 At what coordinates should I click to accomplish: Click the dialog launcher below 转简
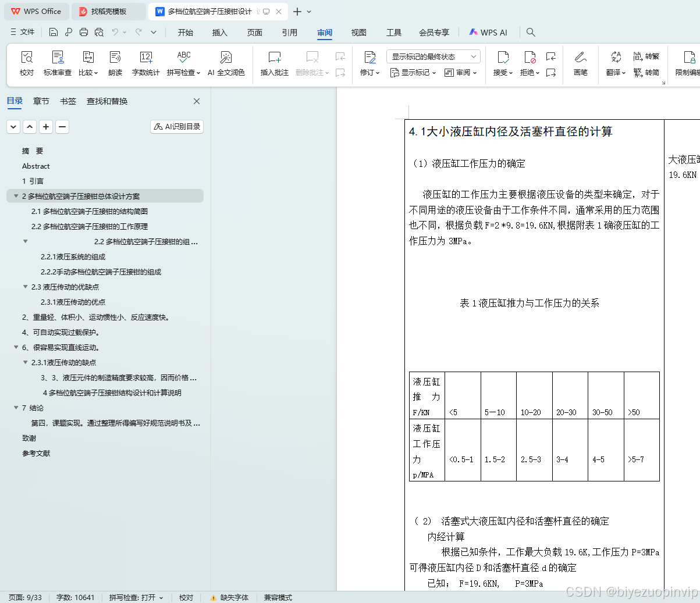(x=663, y=83)
